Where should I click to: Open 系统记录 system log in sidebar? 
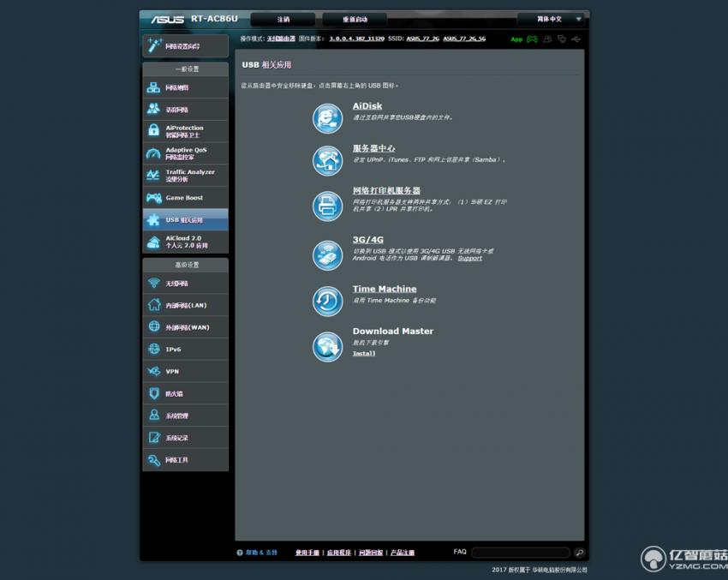point(185,438)
